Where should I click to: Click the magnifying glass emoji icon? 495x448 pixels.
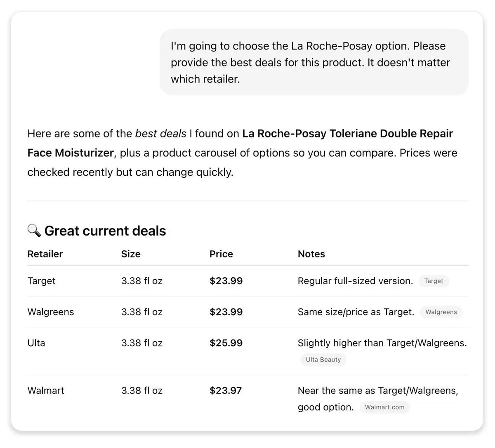point(34,230)
